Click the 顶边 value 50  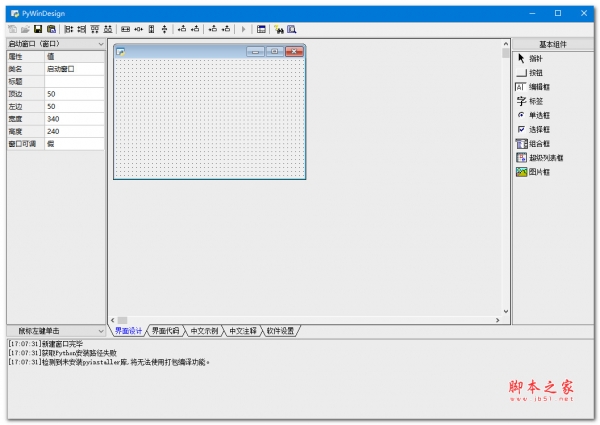[75, 94]
